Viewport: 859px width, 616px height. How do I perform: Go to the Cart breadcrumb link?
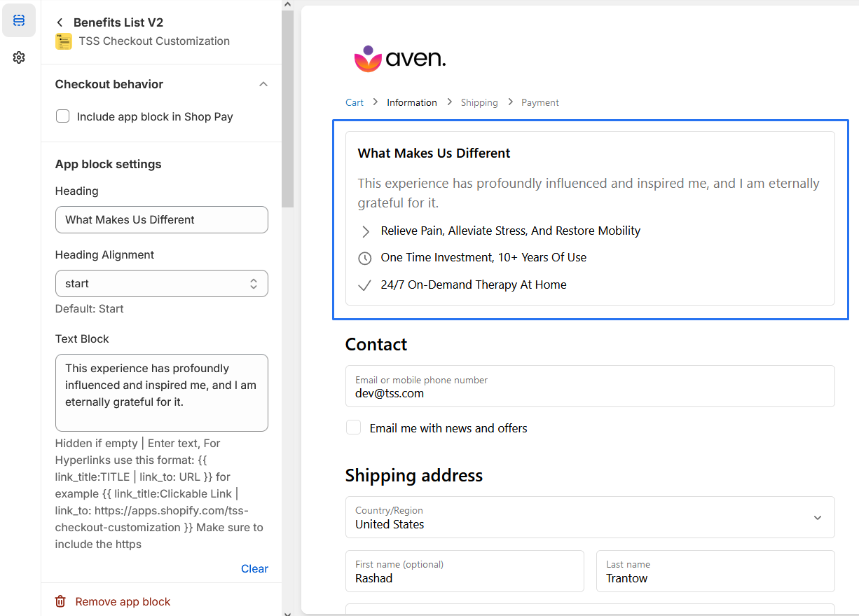[355, 102]
